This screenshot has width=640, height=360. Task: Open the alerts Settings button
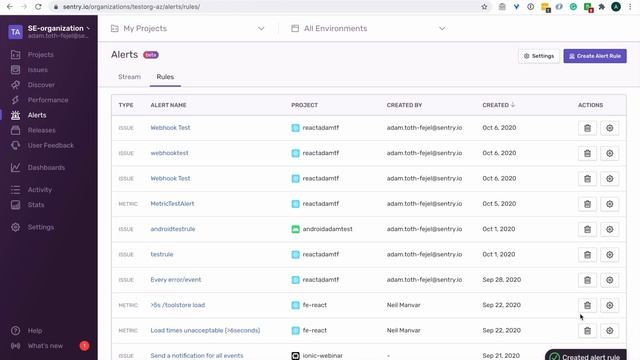click(539, 56)
